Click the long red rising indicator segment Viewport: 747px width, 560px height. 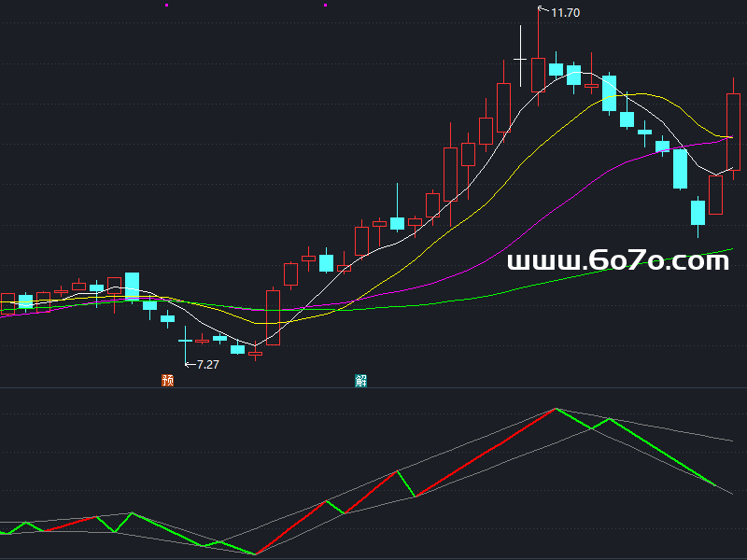486,453
